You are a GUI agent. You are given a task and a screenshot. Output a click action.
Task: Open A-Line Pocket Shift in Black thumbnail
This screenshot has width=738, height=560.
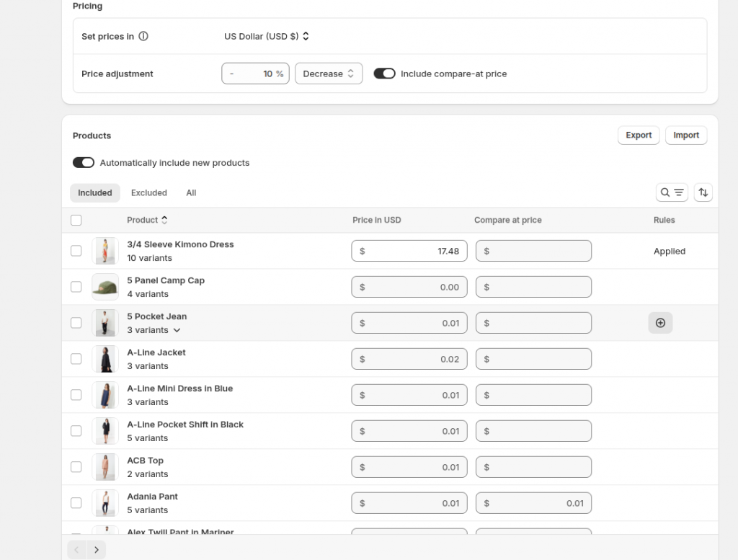[x=105, y=431]
